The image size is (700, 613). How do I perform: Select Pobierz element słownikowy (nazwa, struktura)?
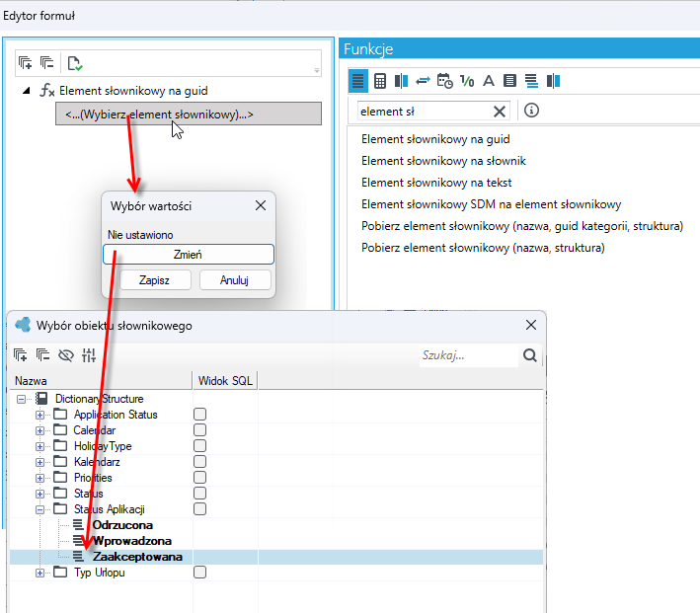tap(483, 248)
